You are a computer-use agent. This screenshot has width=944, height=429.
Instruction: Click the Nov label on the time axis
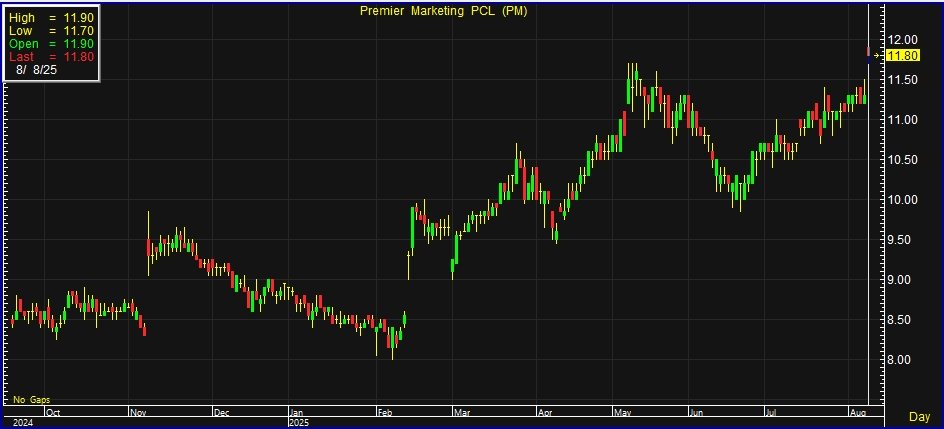tap(139, 411)
